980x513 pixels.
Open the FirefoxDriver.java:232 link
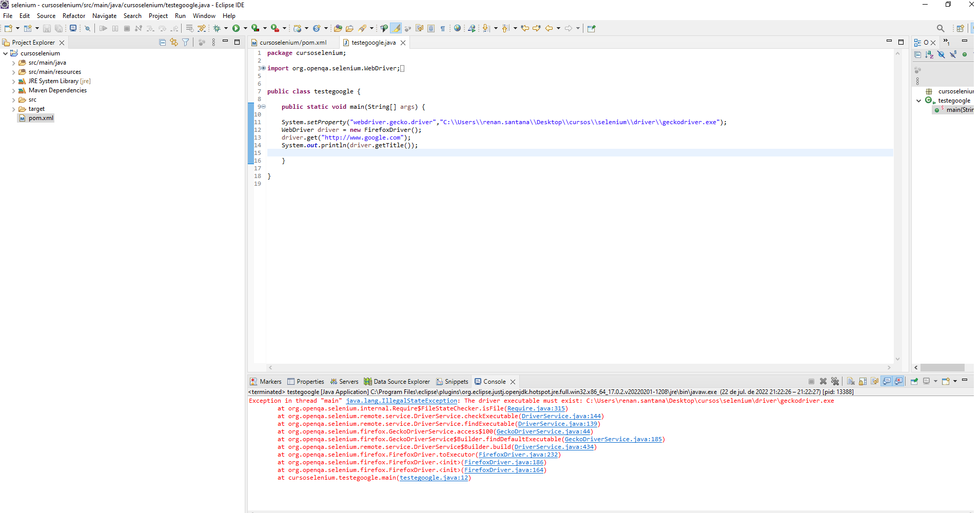[x=518, y=455]
